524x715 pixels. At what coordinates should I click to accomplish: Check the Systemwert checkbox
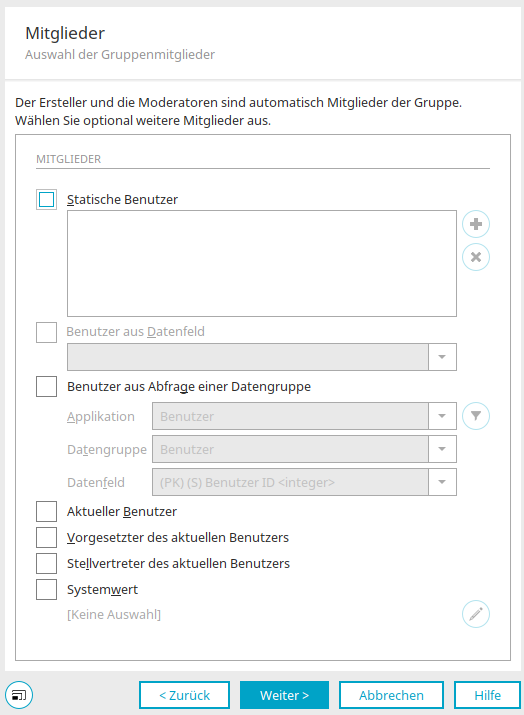47,590
